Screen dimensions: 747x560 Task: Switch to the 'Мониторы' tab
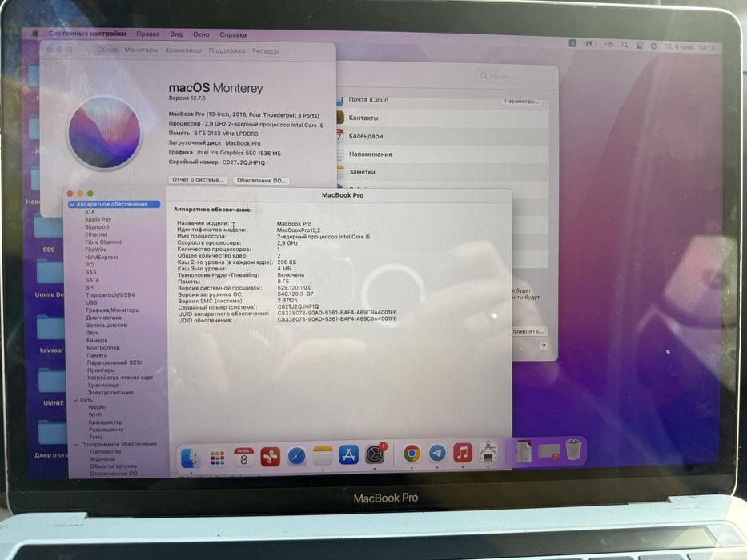[141, 50]
